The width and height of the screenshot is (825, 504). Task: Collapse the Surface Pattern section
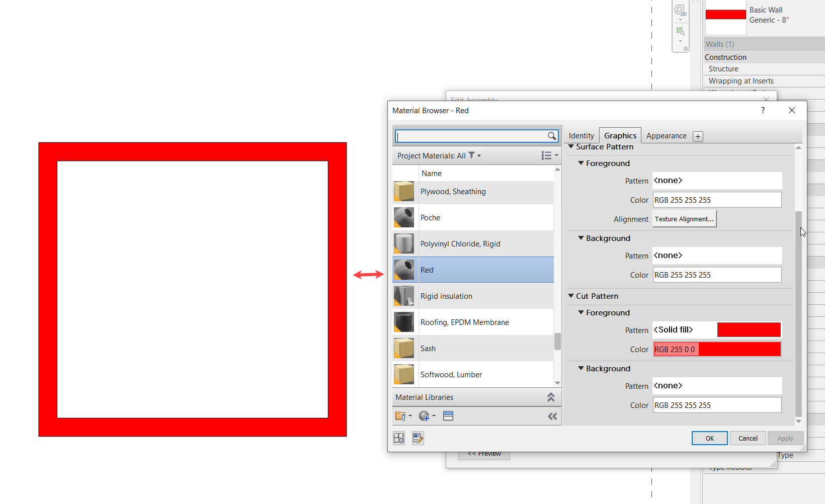[570, 147]
